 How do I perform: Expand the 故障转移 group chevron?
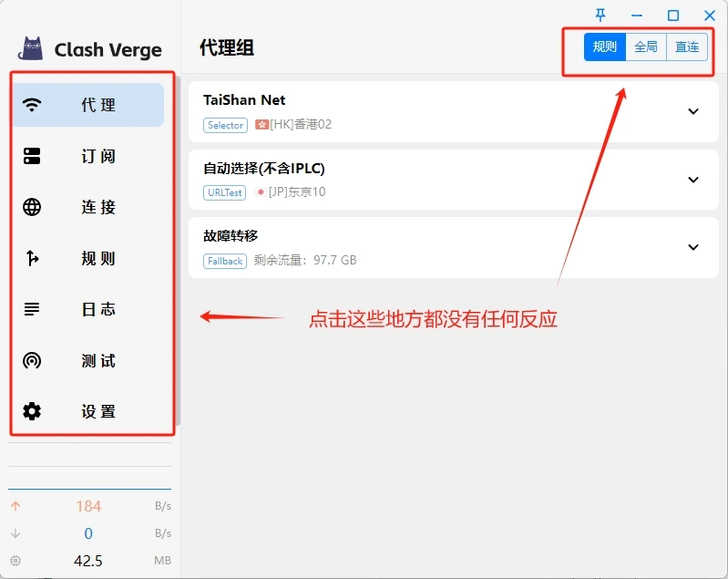coord(693,247)
